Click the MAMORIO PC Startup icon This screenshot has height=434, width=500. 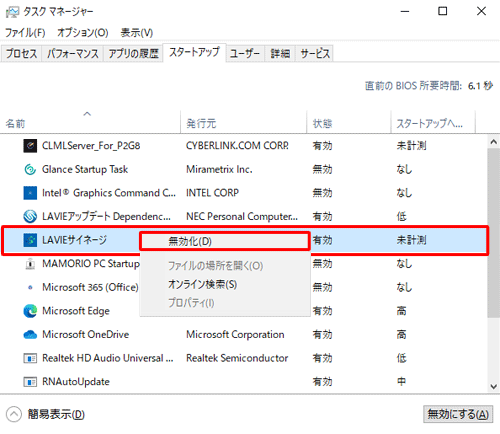(x=30, y=264)
